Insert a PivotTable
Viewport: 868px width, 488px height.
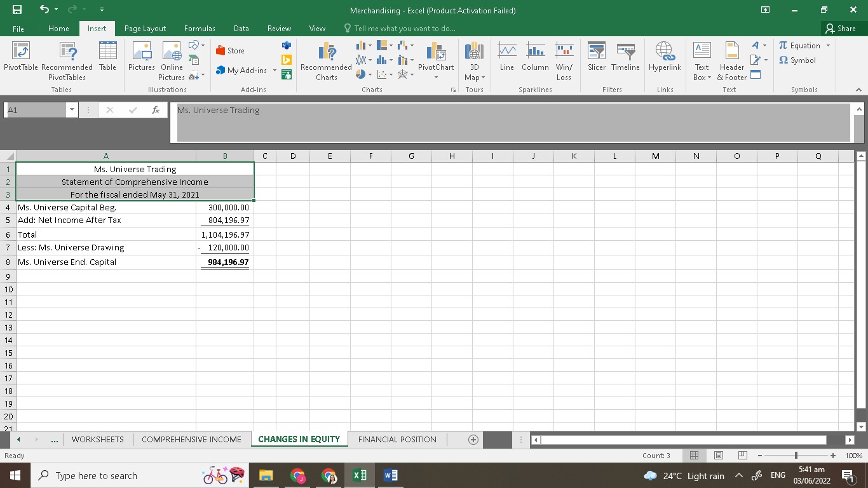[x=21, y=58]
